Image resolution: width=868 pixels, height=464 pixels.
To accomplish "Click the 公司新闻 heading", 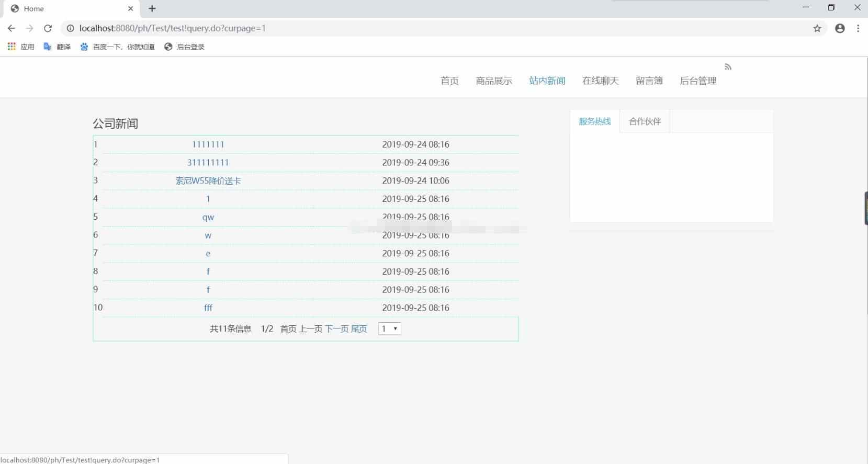I will click(x=116, y=123).
